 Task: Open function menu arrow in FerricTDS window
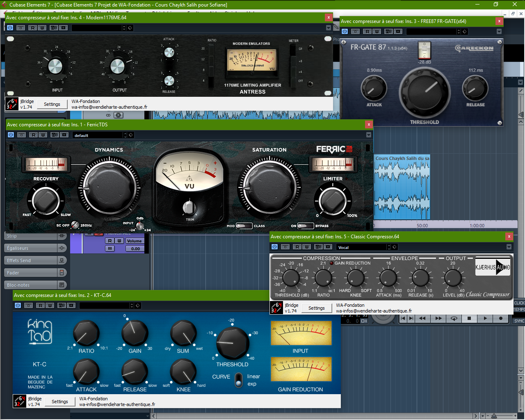pyautogui.click(x=369, y=135)
